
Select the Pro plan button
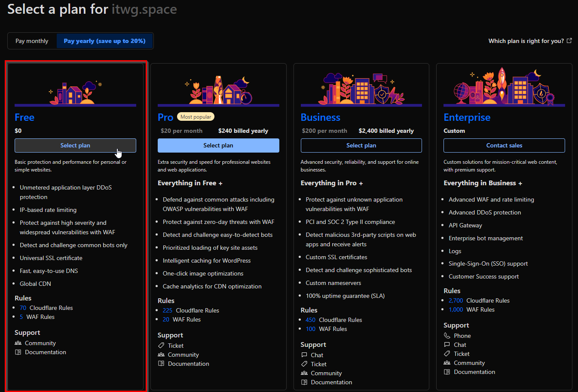[218, 145]
